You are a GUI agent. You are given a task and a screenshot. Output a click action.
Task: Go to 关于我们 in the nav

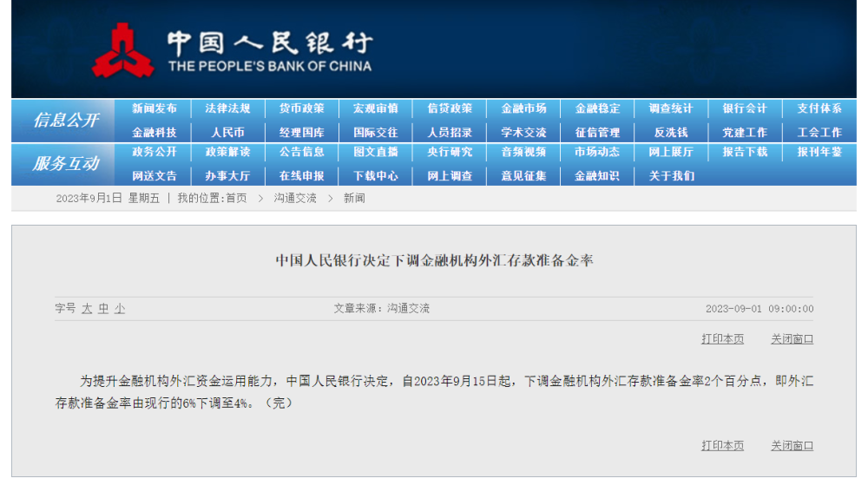pyautogui.click(x=671, y=176)
